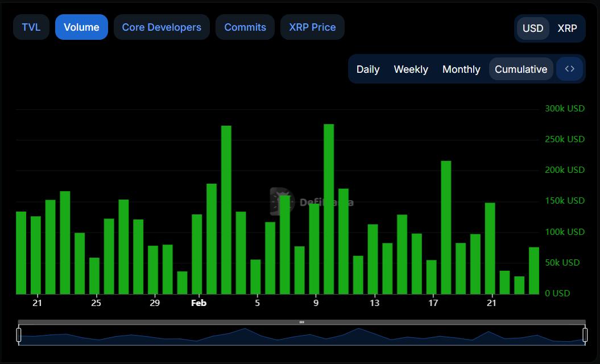Display XRP Price on chart
The height and width of the screenshot is (364, 600).
312,27
